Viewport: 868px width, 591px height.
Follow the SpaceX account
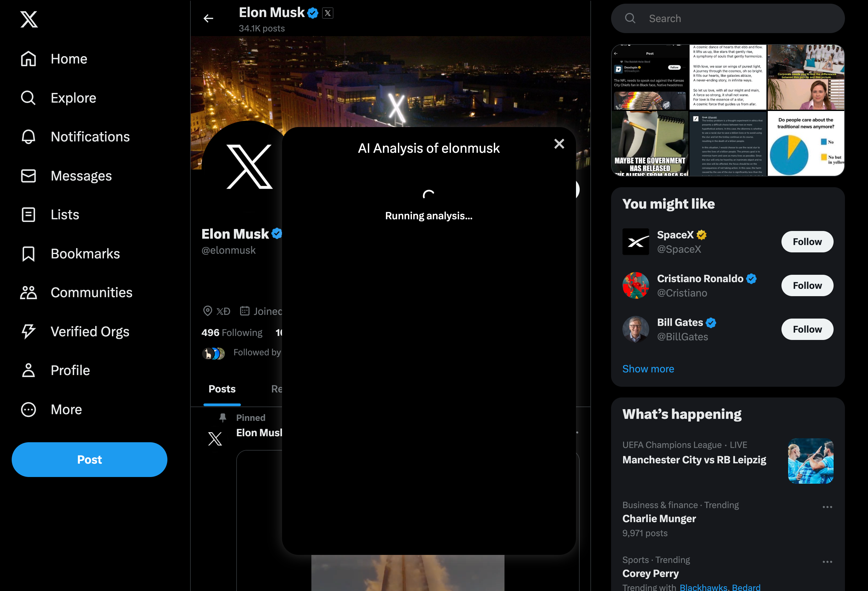(x=807, y=242)
